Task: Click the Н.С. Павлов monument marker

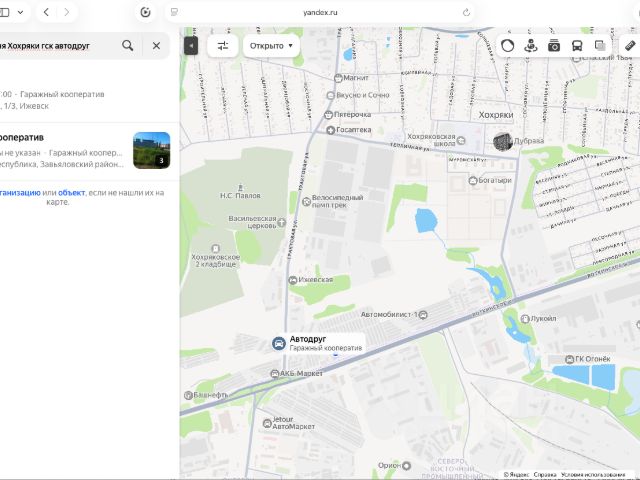Action: pyautogui.click(x=240, y=188)
